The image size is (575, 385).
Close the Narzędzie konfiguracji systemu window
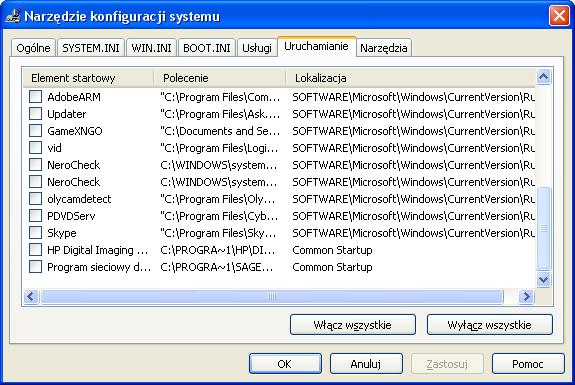pyautogui.click(x=559, y=16)
